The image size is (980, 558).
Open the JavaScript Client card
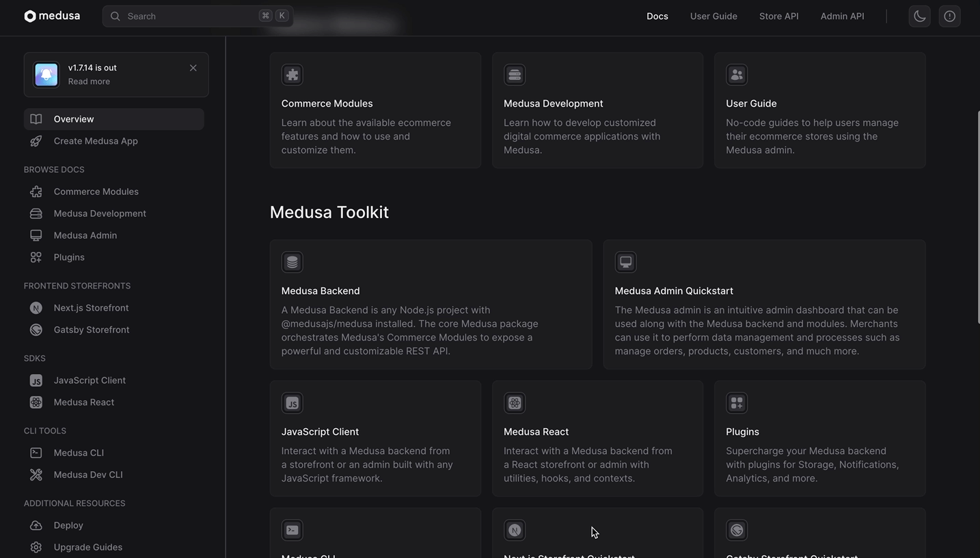[x=375, y=438]
